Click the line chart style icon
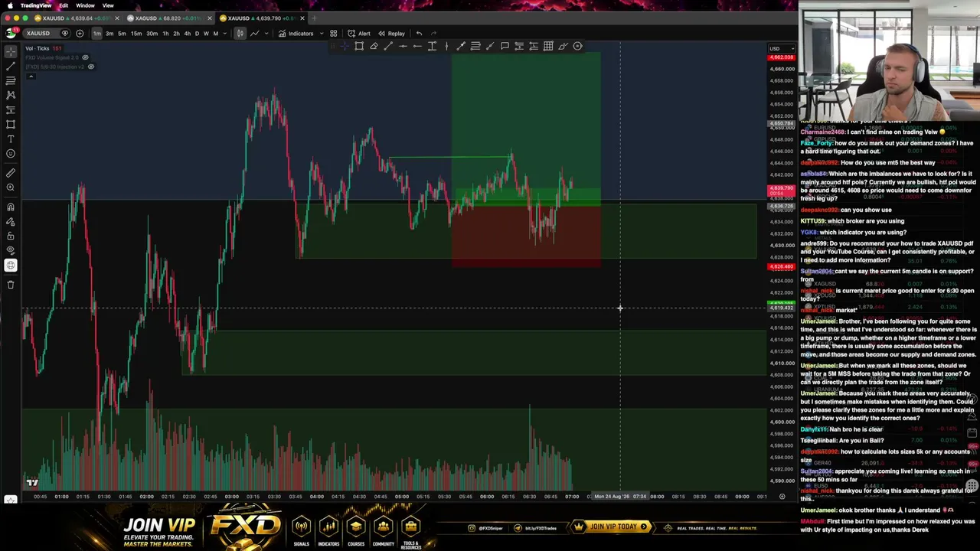980x551 pixels. click(255, 34)
